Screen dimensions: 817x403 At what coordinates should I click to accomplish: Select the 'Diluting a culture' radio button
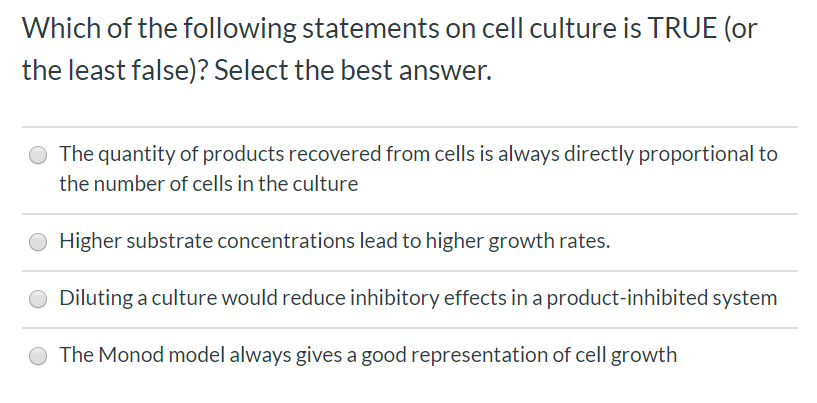[x=38, y=299]
